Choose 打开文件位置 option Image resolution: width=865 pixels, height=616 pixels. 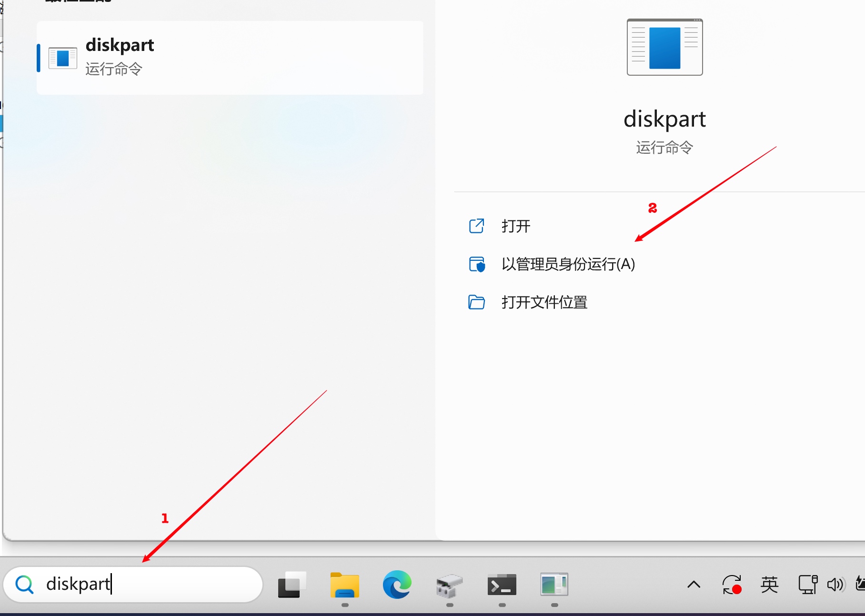click(544, 302)
